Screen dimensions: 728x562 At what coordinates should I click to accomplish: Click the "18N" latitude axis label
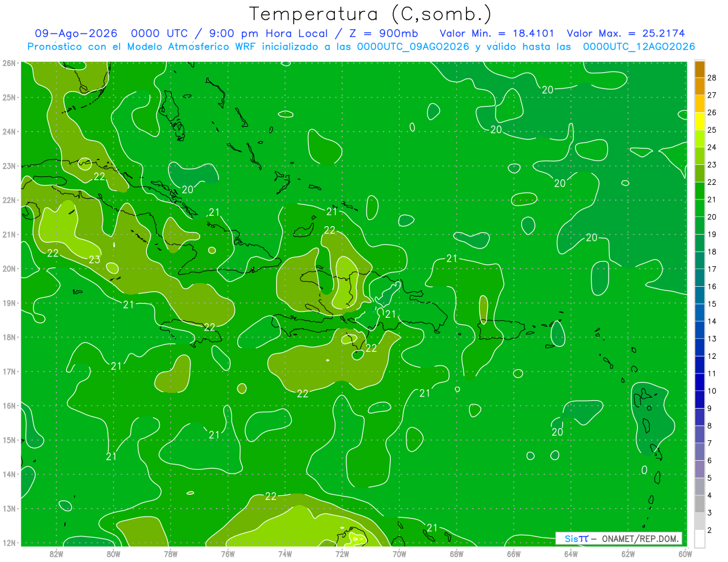[9, 337]
